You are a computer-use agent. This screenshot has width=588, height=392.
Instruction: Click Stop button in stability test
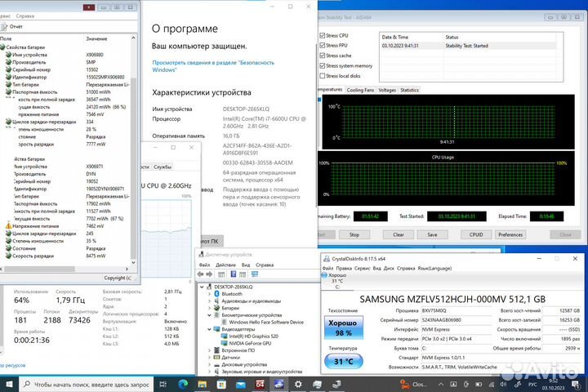(354, 235)
